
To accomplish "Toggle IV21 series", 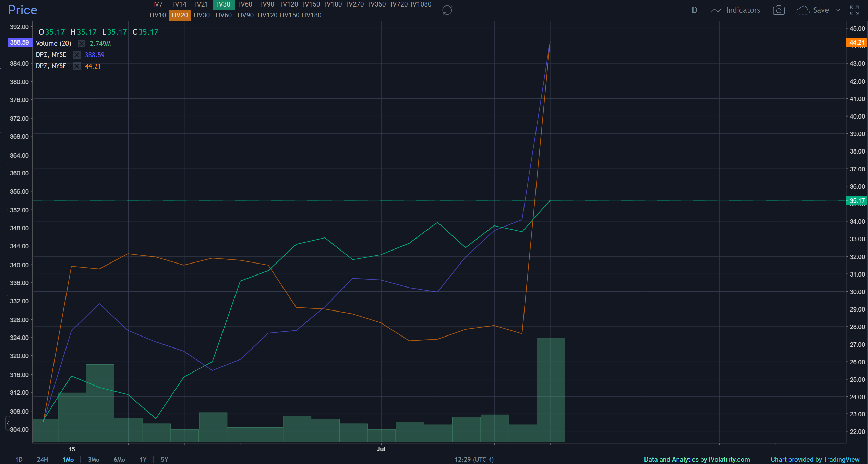I will coord(202,4).
